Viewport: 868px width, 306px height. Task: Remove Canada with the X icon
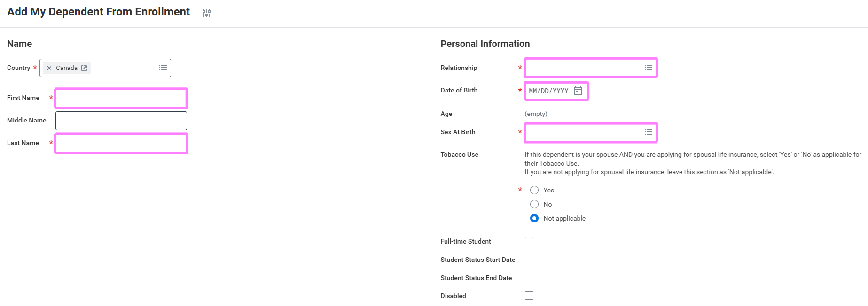49,68
